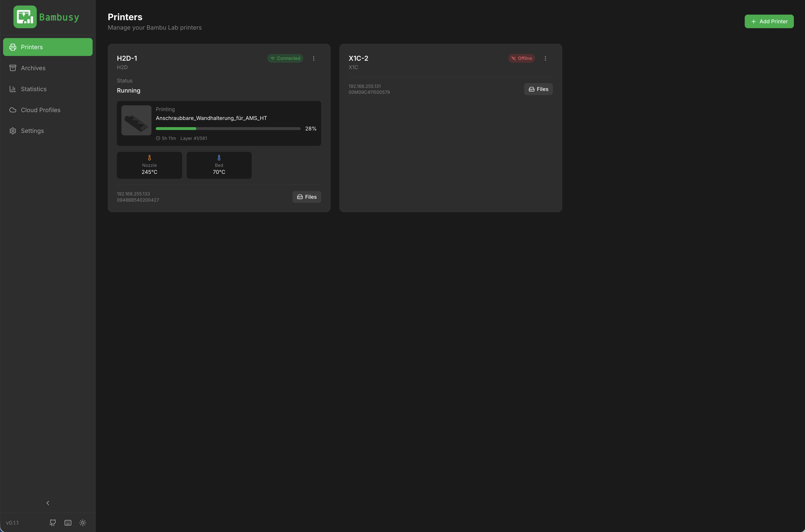
Task: Click the print job thumbnail preview
Action: pyautogui.click(x=136, y=120)
